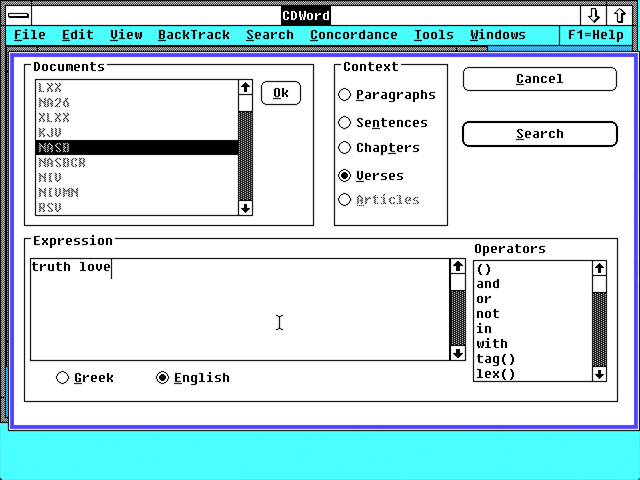Click the Documents list scrollbar track
This screenshot has width=640, height=480.
coord(245,156)
